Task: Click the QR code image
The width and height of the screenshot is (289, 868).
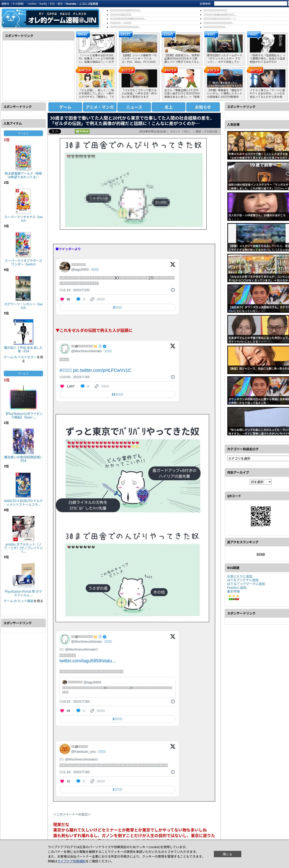Action: [261, 516]
